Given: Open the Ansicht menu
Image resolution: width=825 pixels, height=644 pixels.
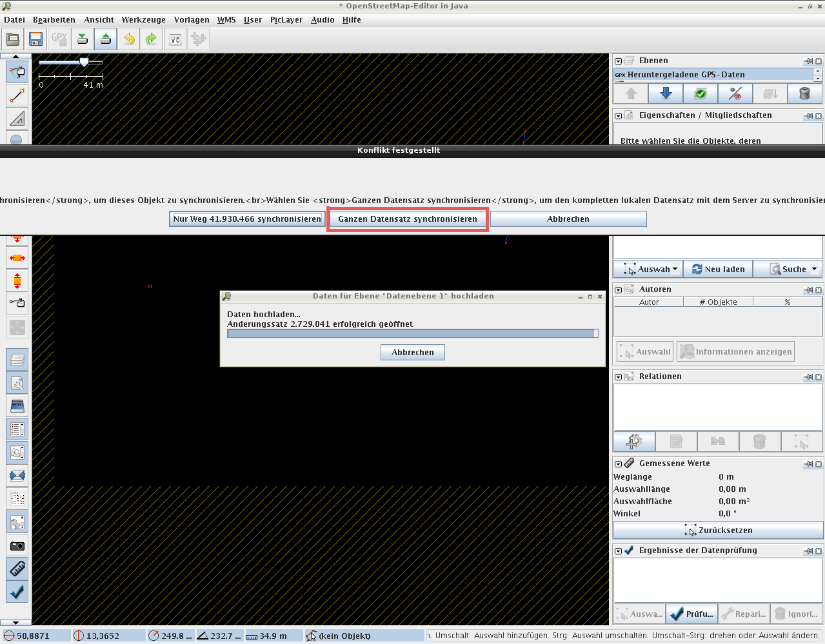Looking at the screenshot, I should pyautogui.click(x=99, y=20).
